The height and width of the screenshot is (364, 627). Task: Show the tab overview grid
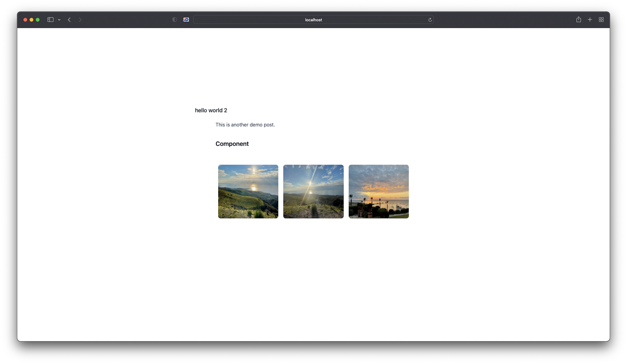601,20
